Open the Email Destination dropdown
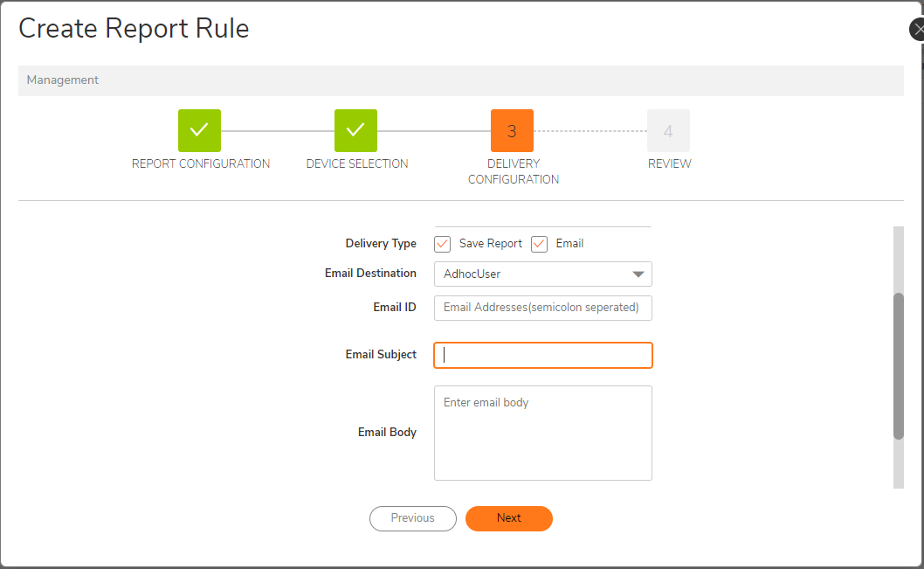 [x=542, y=274]
